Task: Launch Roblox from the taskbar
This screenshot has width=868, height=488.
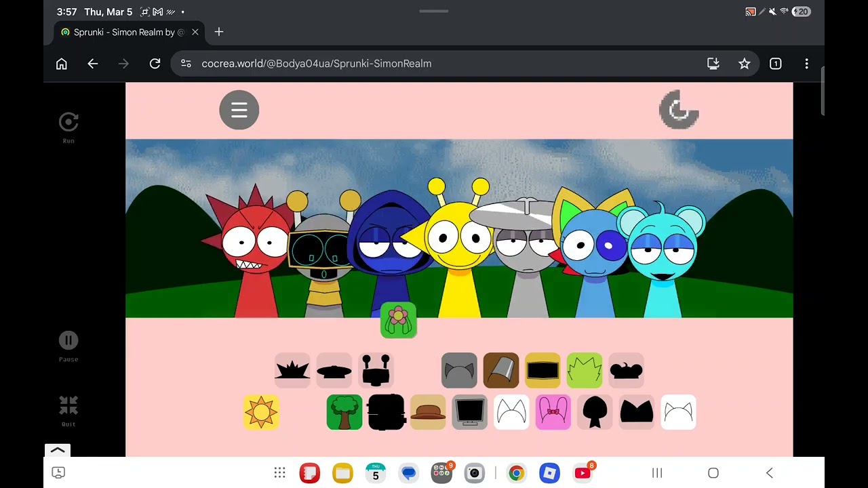Action: pyautogui.click(x=549, y=473)
